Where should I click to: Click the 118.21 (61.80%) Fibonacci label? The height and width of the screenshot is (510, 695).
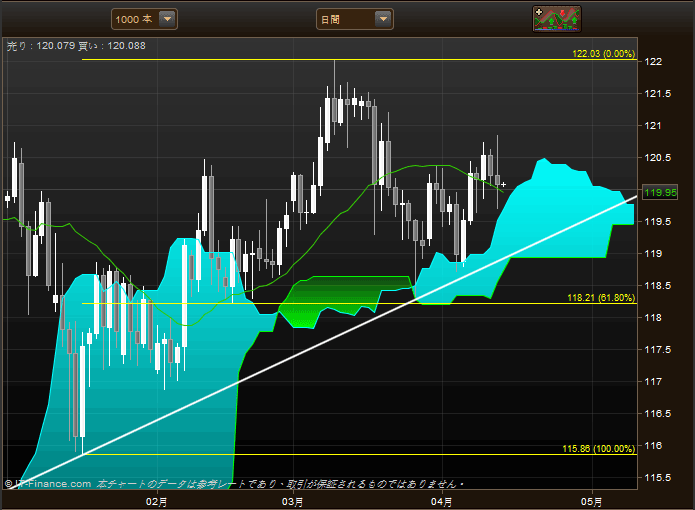point(601,298)
